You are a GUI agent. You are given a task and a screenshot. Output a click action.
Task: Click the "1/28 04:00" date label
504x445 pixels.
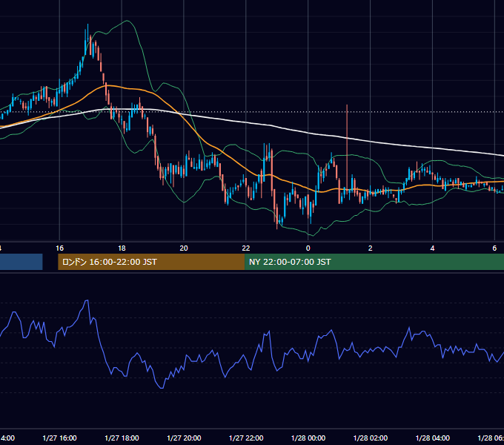(433, 438)
